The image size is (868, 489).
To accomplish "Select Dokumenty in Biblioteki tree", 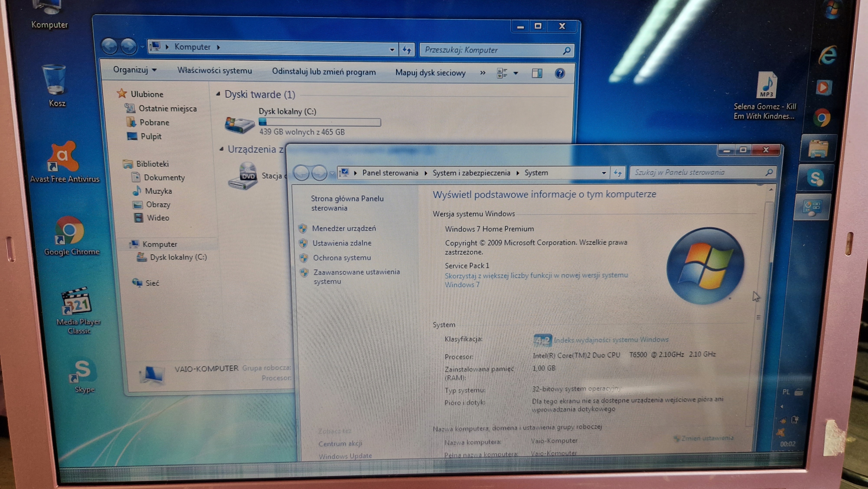I will (164, 177).
